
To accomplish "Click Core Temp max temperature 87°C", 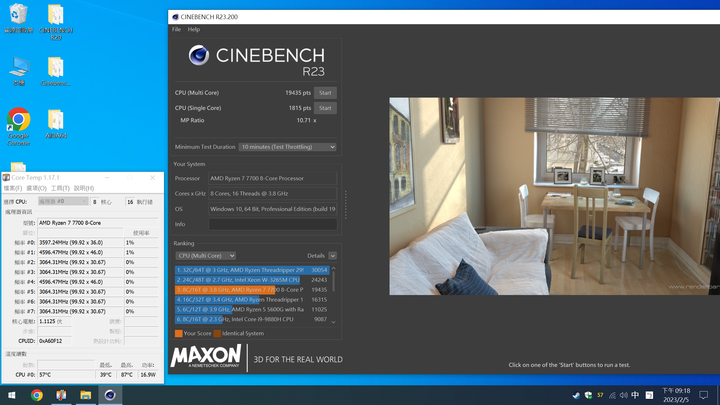I will point(127,375).
